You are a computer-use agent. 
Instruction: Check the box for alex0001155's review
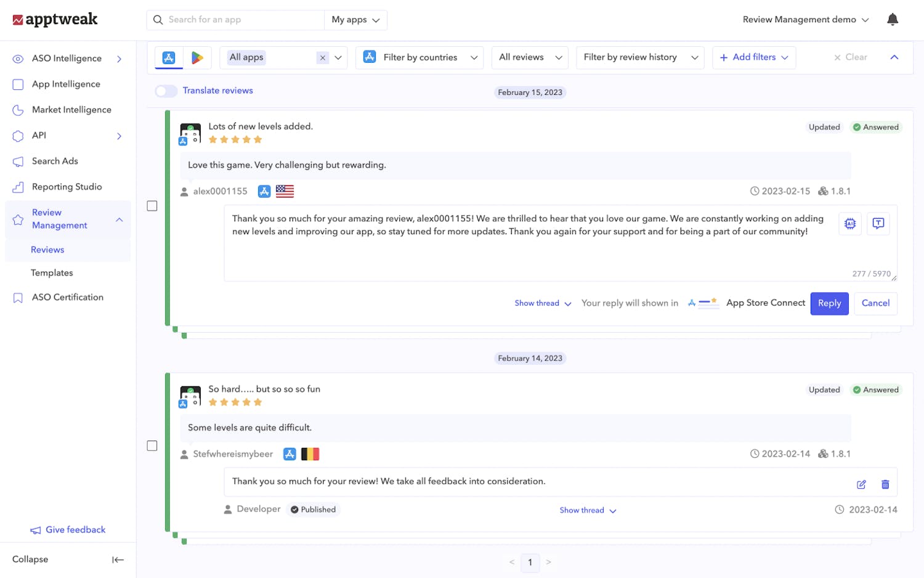pyautogui.click(x=152, y=206)
